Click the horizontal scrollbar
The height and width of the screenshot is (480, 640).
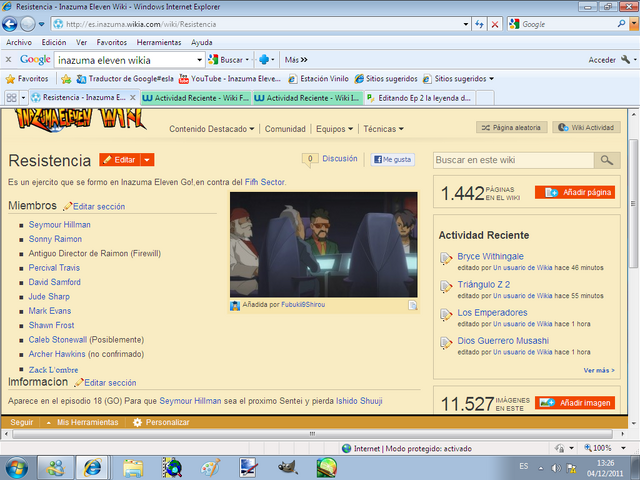point(312,433)
